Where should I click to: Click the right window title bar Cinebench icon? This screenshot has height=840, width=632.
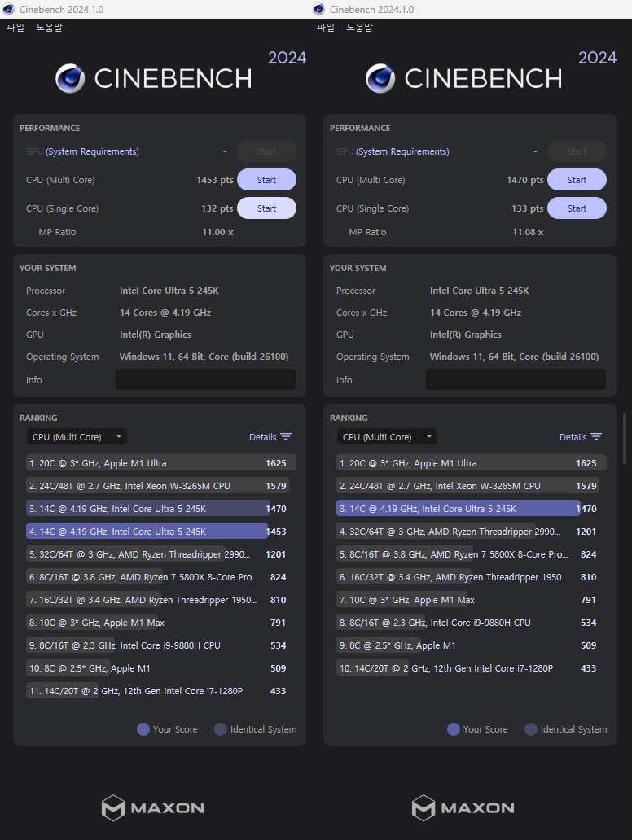(x=319, y=9)
